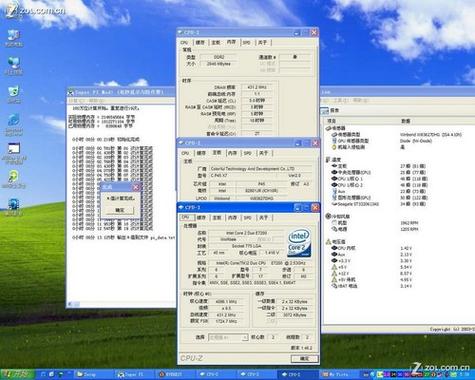Click the OK button at CPU-Z window bottom

304,359
